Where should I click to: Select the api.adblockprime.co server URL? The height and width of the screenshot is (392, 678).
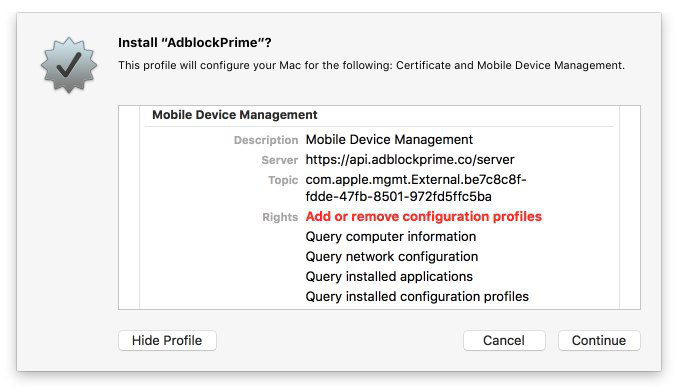pyautogui.click(x=410, y=159)
